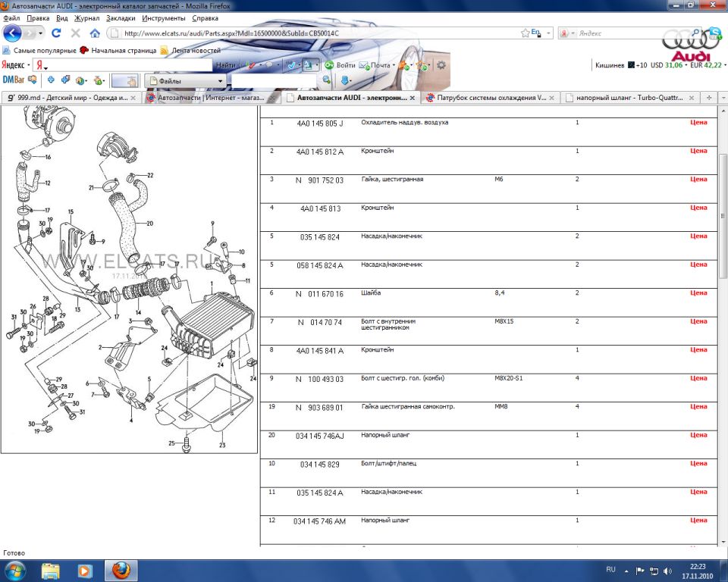Open Windows Media Player from the taskbar
The width and height of the screenshot is (728, 582).
[84, 571]
